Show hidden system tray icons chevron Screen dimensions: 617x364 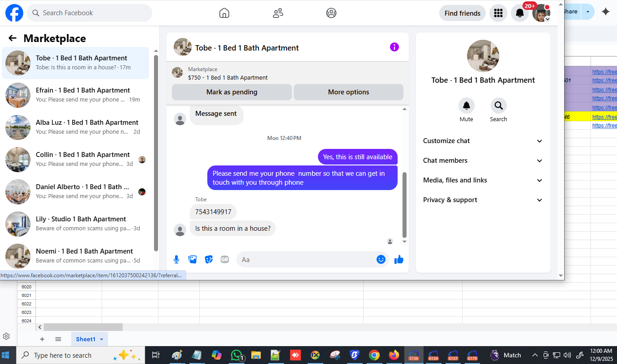535,355
